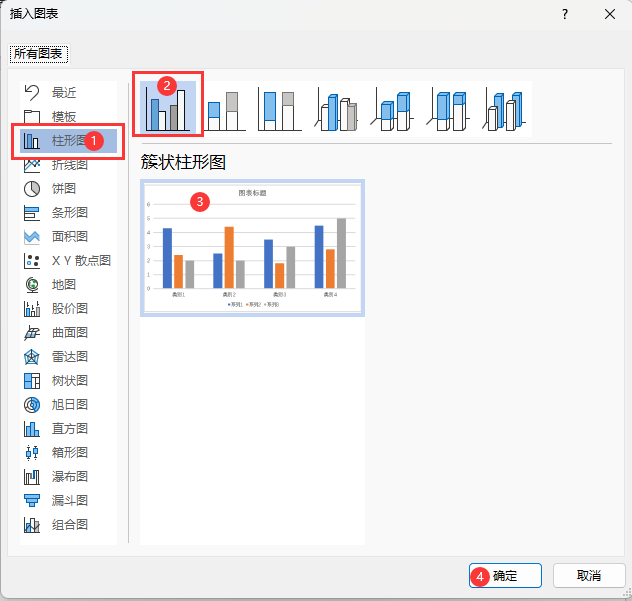Select the clustered column chart subtype icon
This screenshot has height=601, width=632.
pos(168,107)
